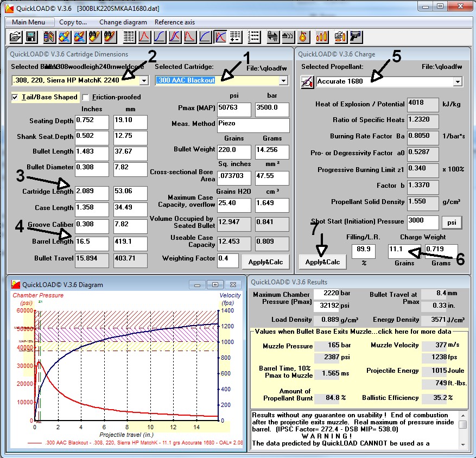Click the Pmax (MAP) psi field
Image resolution: width=476 pixels, height=458 pixels.
pyautogui.click(x=234, y=110)
